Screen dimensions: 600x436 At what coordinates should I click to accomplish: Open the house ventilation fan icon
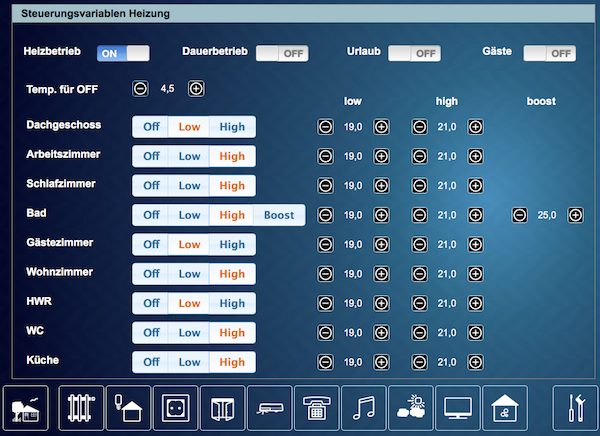click(x=505, y=408)
